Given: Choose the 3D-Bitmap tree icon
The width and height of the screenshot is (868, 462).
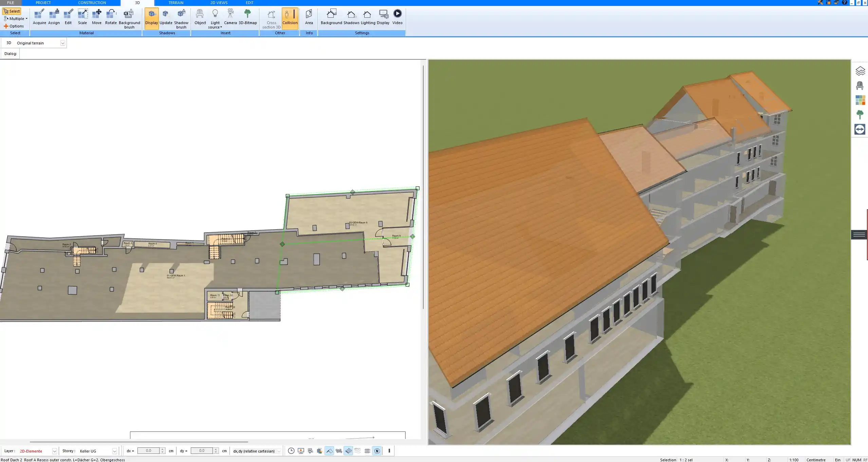Looking at the screenshot, I should (247, 17).
